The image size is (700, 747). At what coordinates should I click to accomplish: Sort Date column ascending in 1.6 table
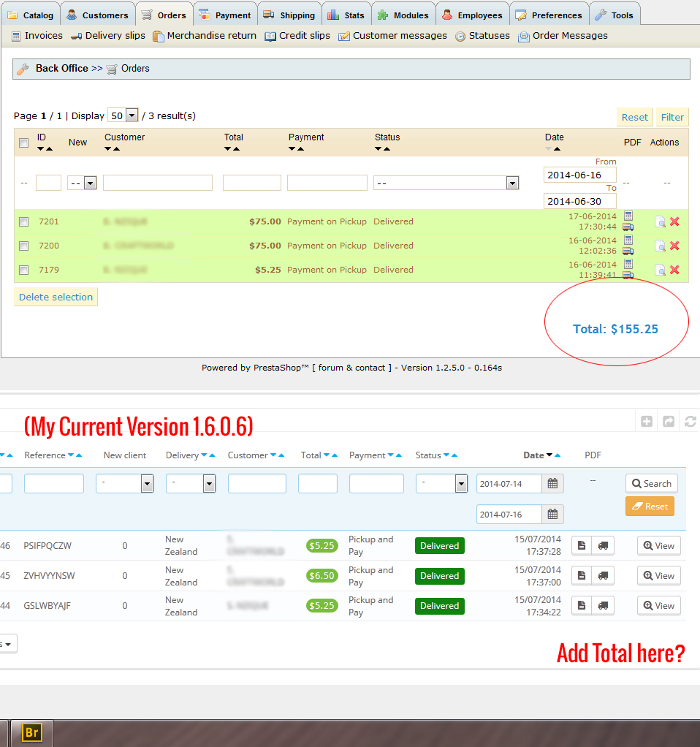(558, 455)
